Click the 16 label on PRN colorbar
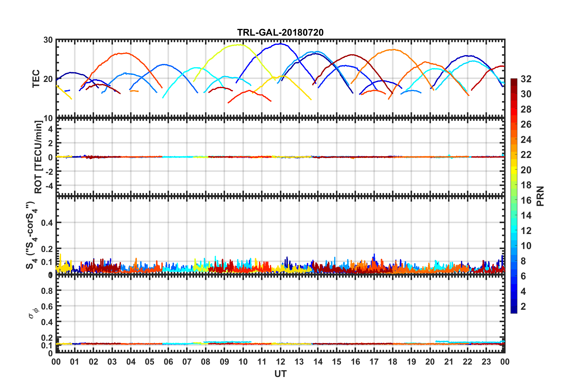The height and width of the screenshot is (392, 561). tap(526, 200)
